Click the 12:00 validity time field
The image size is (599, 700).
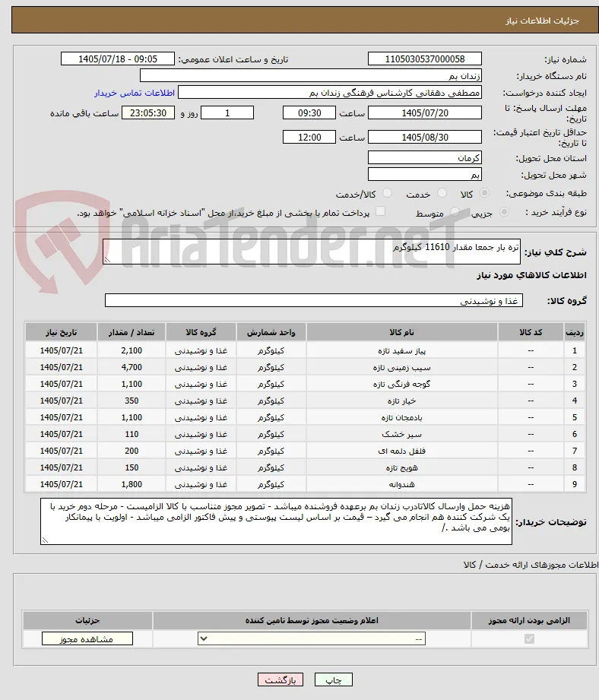pos(309,137)
